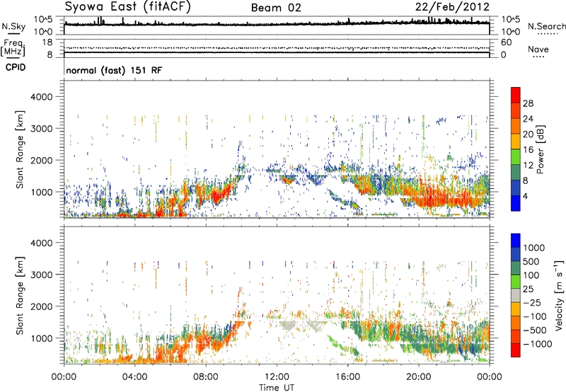Click the blue bottom of the Power color bar
This screenshot has width=566, height=392.
tap(516, 204)
